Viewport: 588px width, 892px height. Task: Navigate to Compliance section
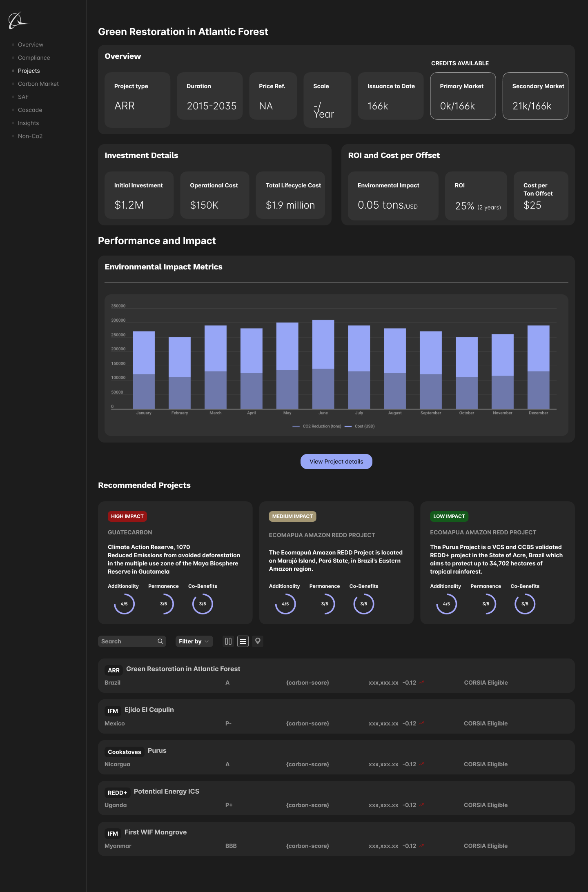tap(34, 58)
